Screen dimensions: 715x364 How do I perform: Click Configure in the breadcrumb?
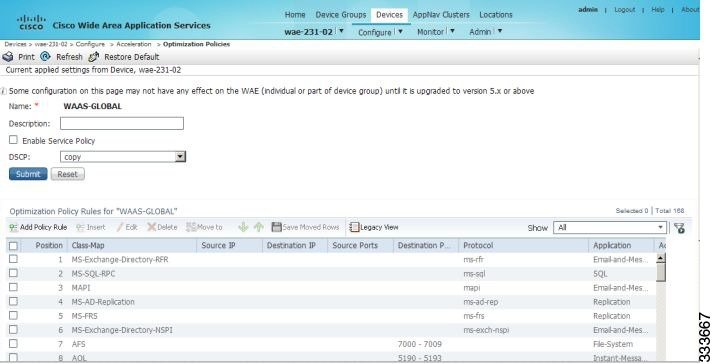tap(90, 44)
